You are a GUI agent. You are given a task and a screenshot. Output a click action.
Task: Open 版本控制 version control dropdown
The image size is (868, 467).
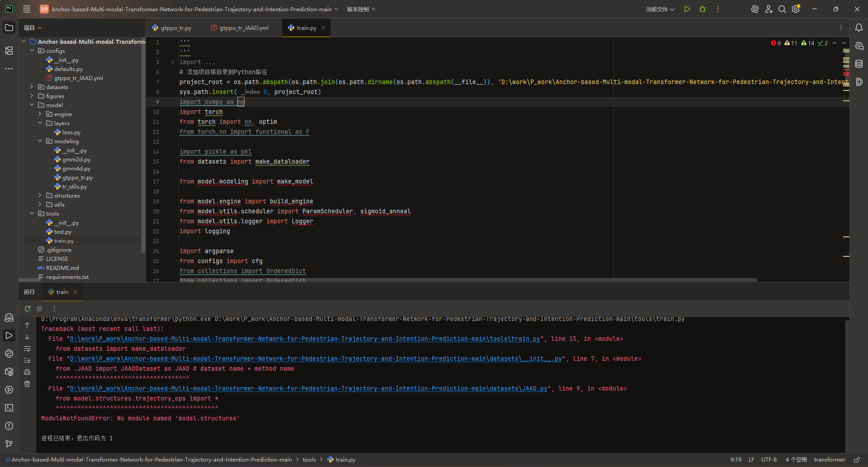point(361,9)
